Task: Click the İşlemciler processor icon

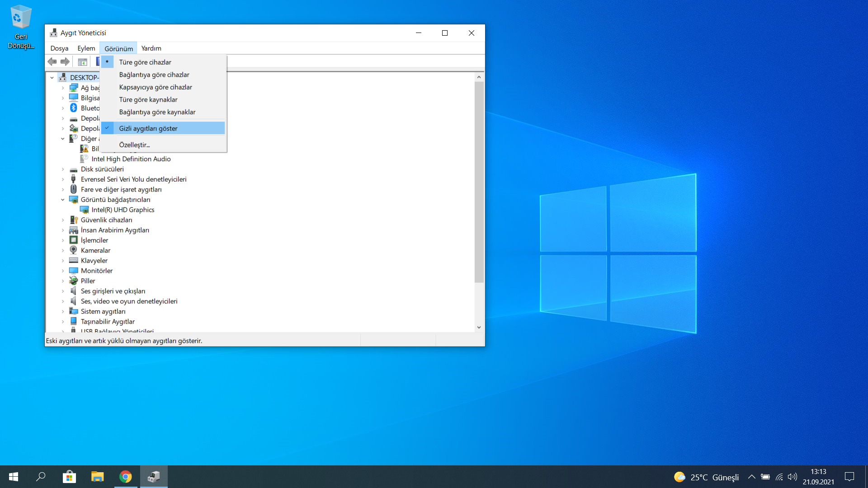Action: click(x=73, y=240)
